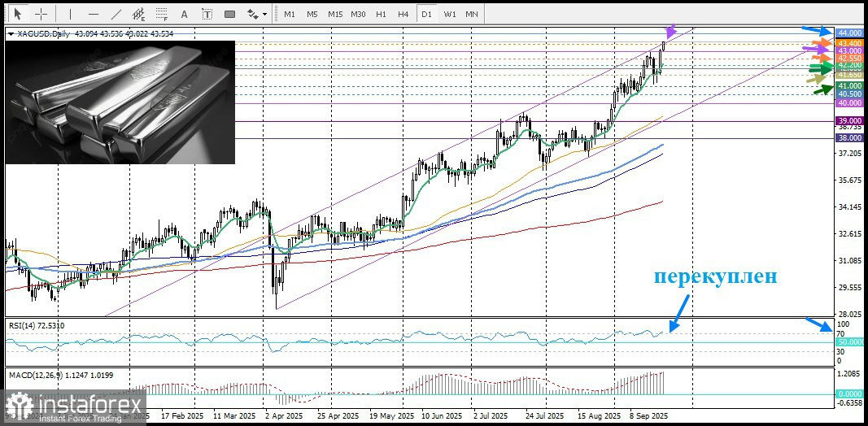Click the 39.000 price level label

[x=849, y=120]
